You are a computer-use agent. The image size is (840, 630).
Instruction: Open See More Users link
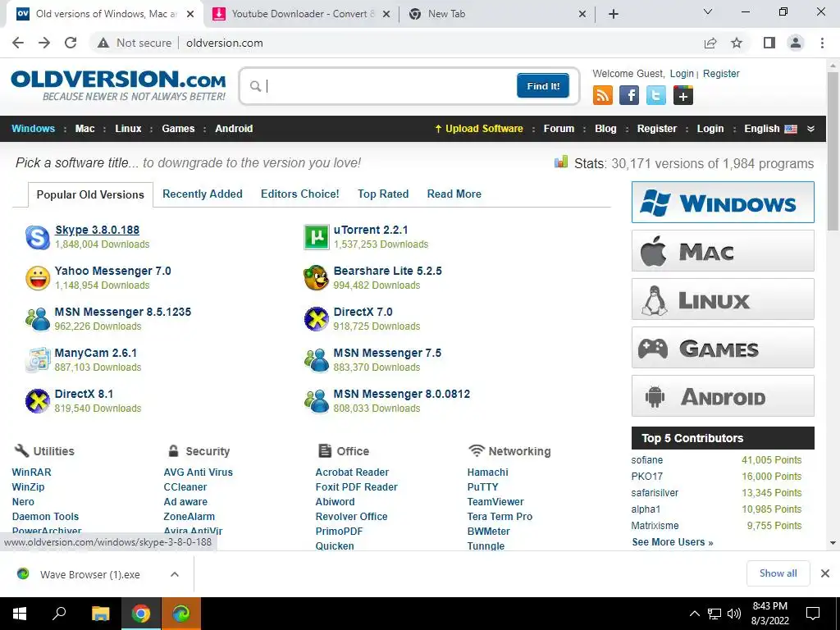coord(673,542)
